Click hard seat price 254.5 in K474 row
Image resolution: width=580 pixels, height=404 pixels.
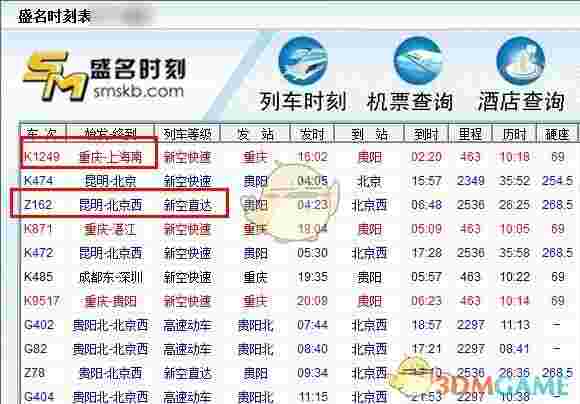pos(557,181)
